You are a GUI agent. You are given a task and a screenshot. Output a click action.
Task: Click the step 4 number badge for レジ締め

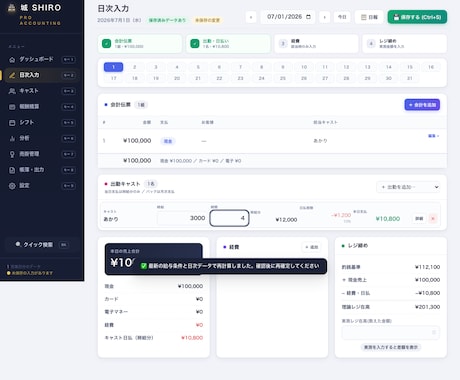coord(371,44)
